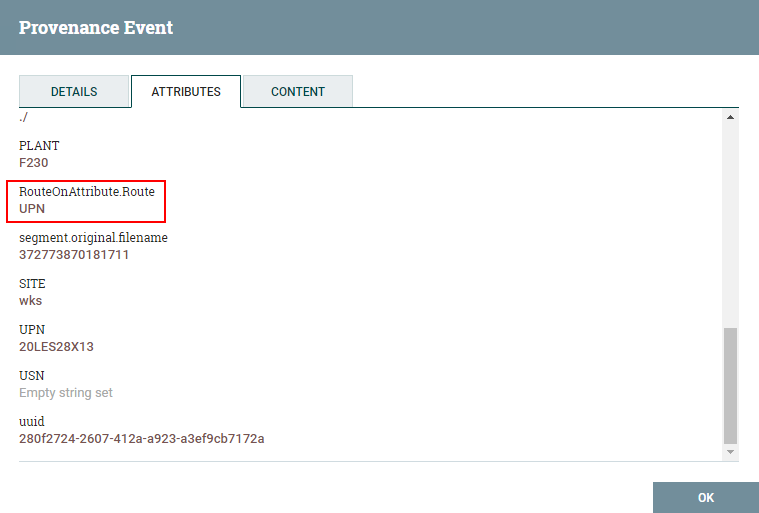Click the 20LES28X13 UPN value
This screenshot has height=513, width=759.
(x=56, y=347)
